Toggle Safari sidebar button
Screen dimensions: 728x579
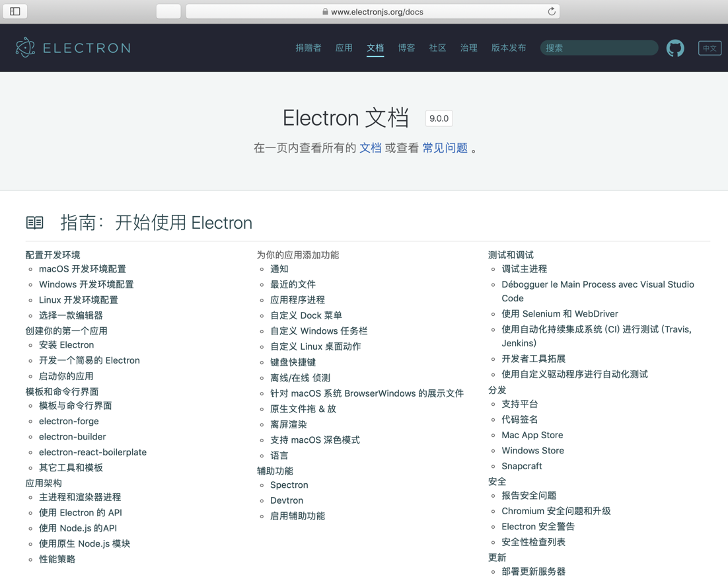[15, 11]
